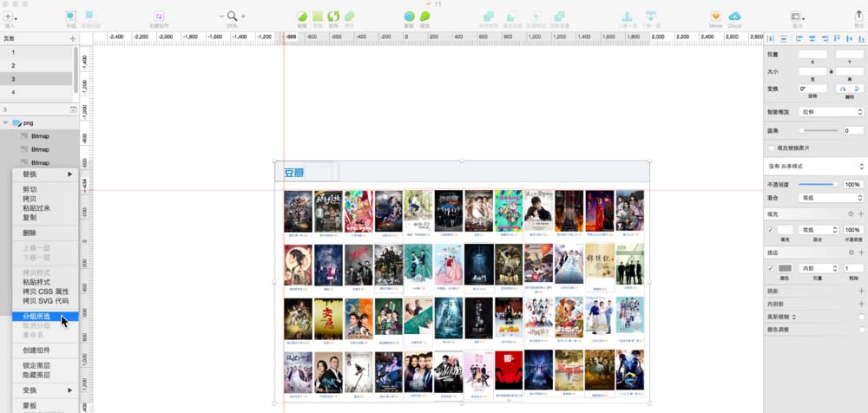Toggle the fill-replace-image checkbox
This screenshot has width=868, height=413.
point(771,148)
